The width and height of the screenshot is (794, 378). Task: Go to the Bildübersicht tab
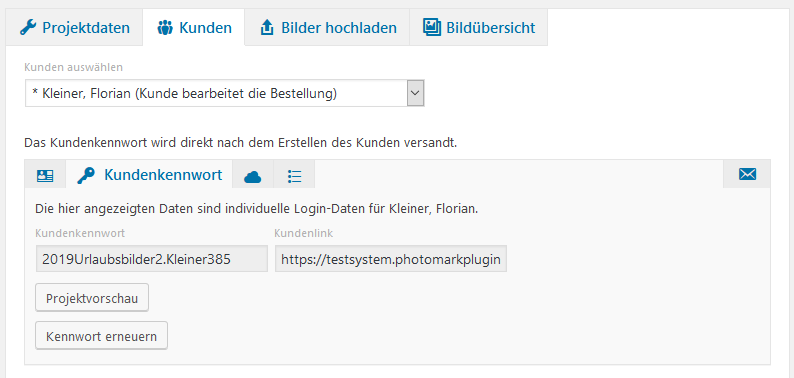tap(479, 27)
